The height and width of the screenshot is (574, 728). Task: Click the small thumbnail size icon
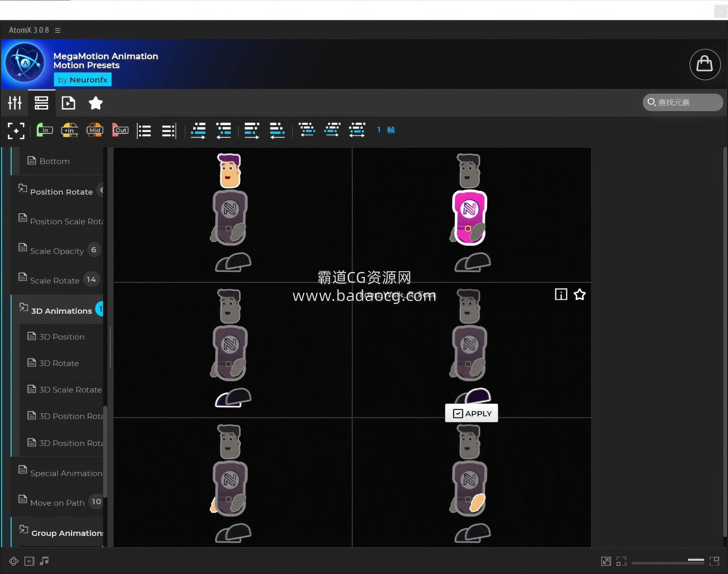pyautogui.click(x=621, y=561)
